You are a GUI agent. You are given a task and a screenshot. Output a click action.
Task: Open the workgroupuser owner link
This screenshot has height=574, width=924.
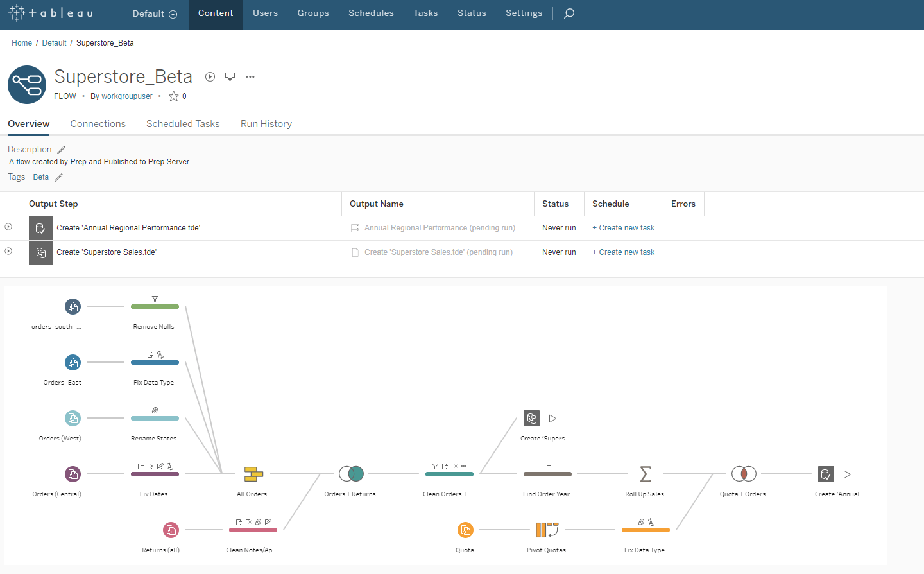click(127, 96)
